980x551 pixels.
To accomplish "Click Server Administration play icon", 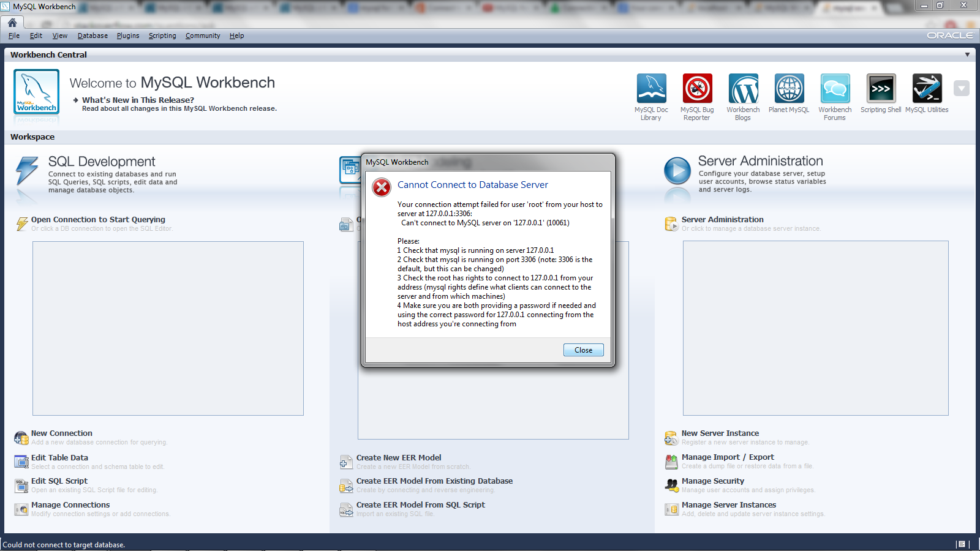I will point(677,171).
